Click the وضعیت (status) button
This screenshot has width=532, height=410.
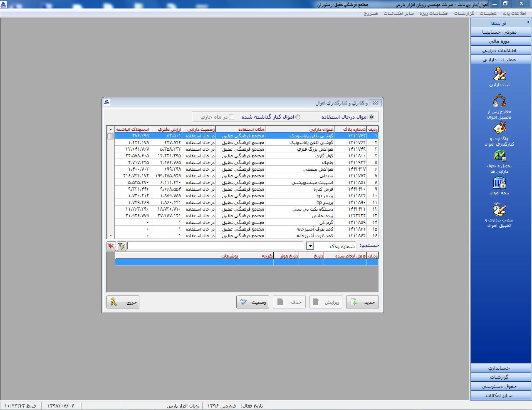tap(252, 302)
